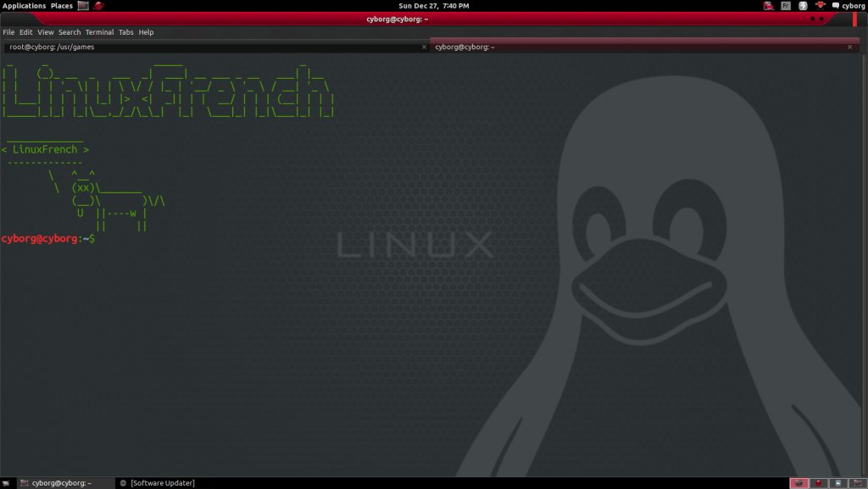Viewport: 868px width, 489px height.
Task: Click the cyborg@cyborg:~$ prompt line
Action: click(48, 238)
